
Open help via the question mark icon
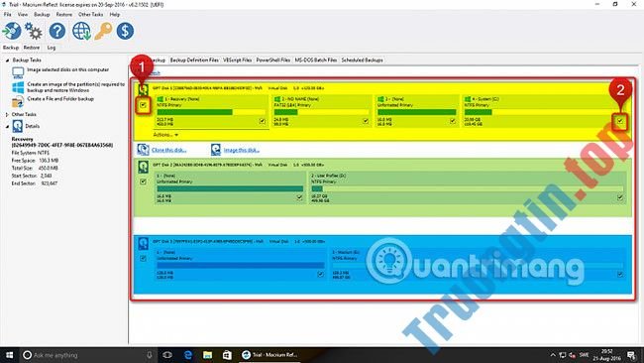click(x=57, y=32)
